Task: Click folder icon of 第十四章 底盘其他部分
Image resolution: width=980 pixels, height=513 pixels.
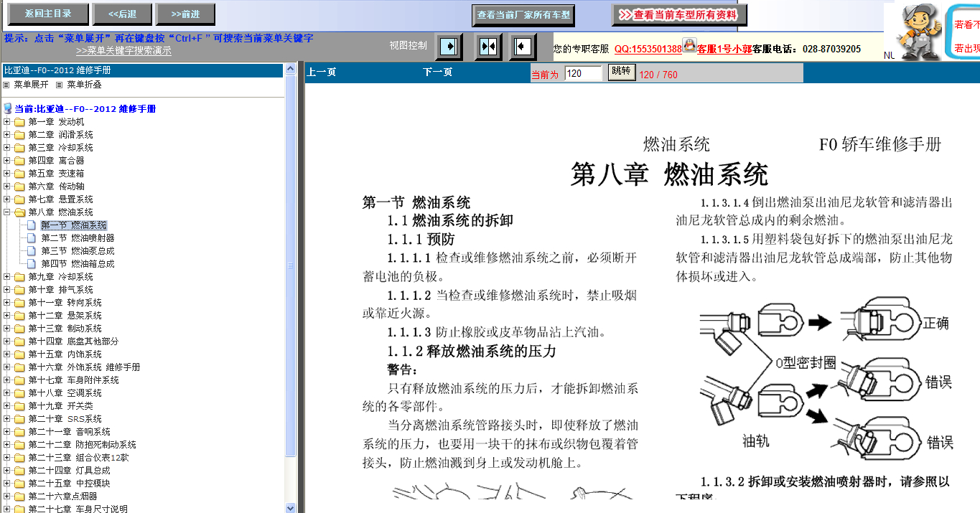Action: [x=19, y=342]
